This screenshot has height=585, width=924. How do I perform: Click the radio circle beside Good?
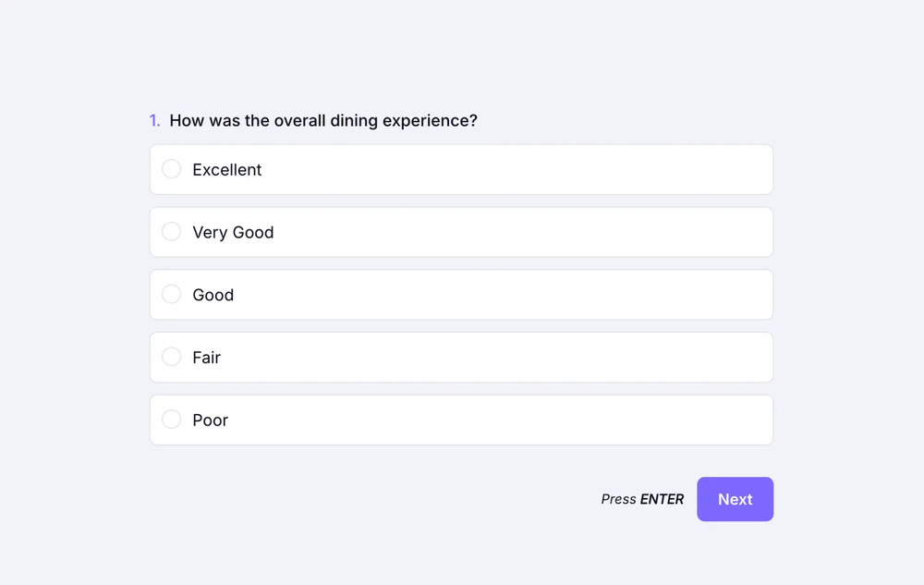pyautogui.click(x=171, y=294)
